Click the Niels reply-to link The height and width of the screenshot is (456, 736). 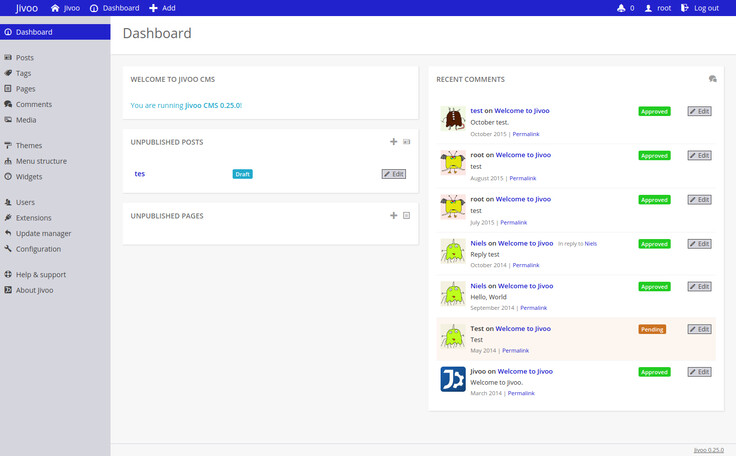(590, 244)
